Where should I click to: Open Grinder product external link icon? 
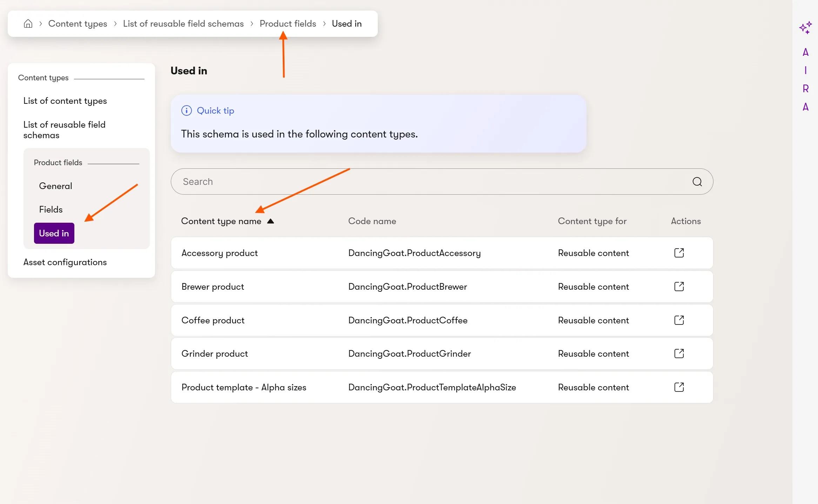(x=679, y=354)
